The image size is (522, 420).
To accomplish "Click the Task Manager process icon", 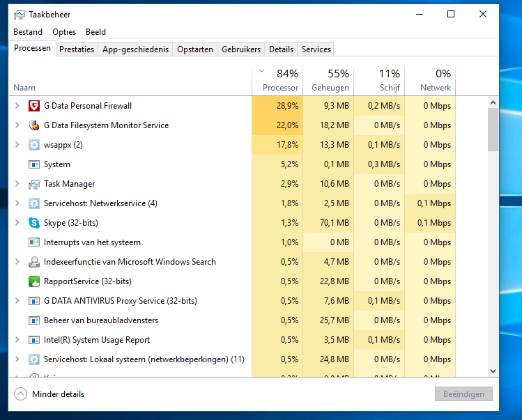I will (34, 184).
